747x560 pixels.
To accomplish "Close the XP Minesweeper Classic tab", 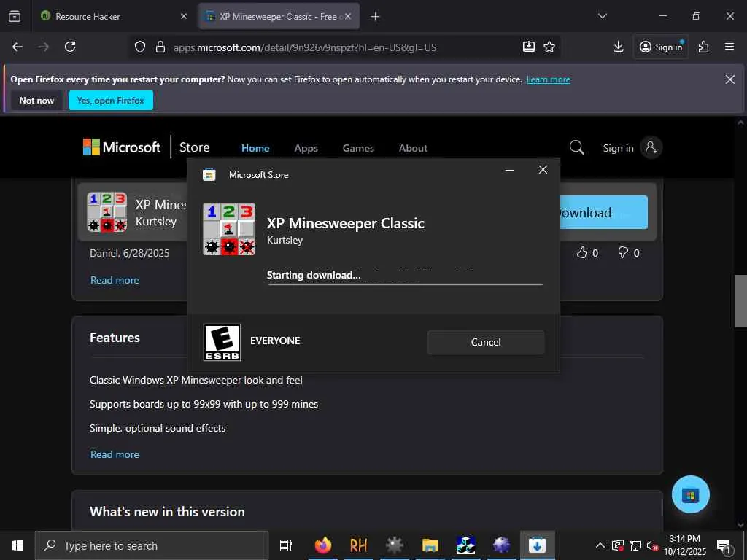I will (348, 16).
